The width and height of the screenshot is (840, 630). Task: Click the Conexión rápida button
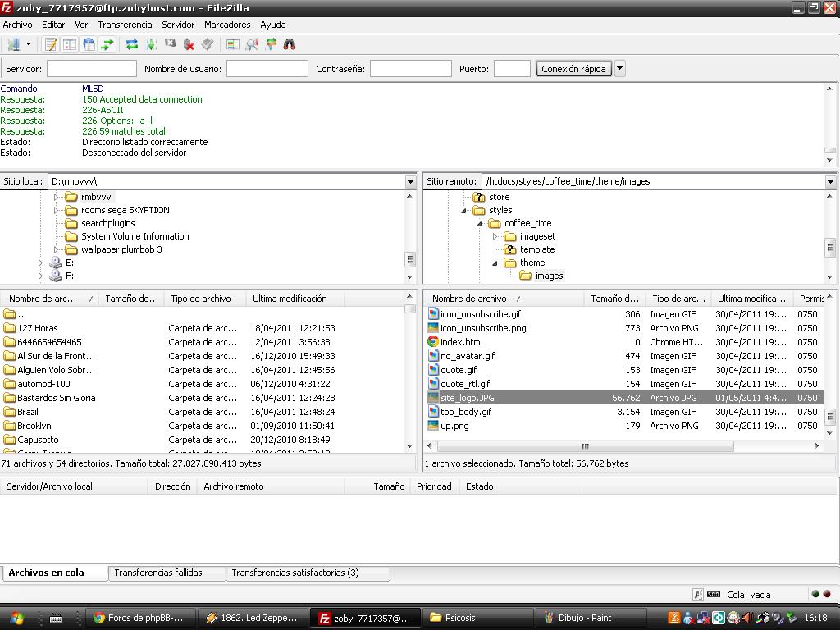573,69
